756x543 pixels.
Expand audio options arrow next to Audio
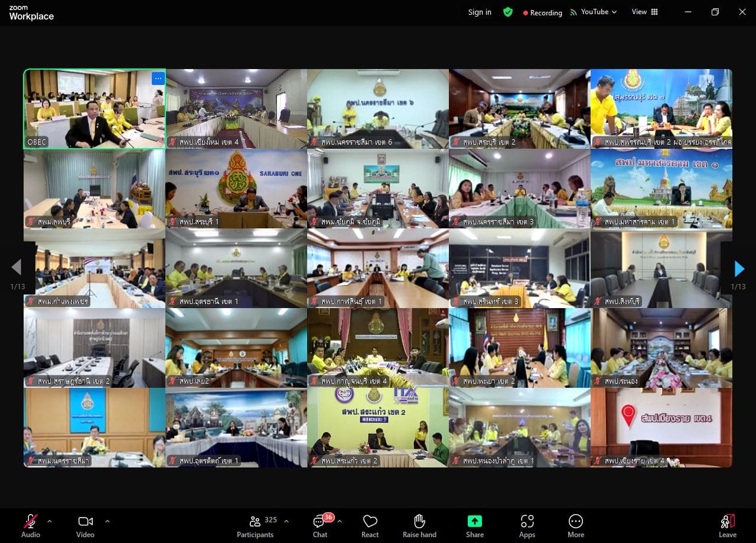(50, 521)
